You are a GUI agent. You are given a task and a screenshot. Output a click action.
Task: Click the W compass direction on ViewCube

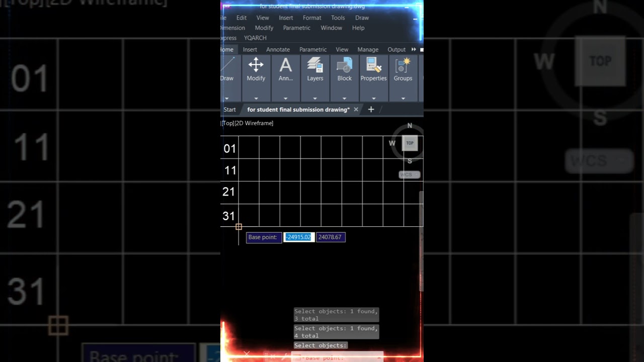[x=392, y=143]
